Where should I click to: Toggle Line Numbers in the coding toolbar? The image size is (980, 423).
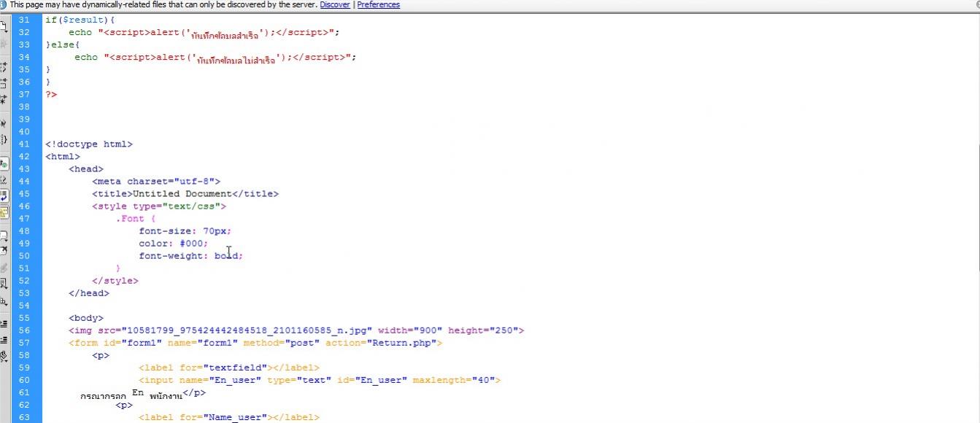(4, 163)
